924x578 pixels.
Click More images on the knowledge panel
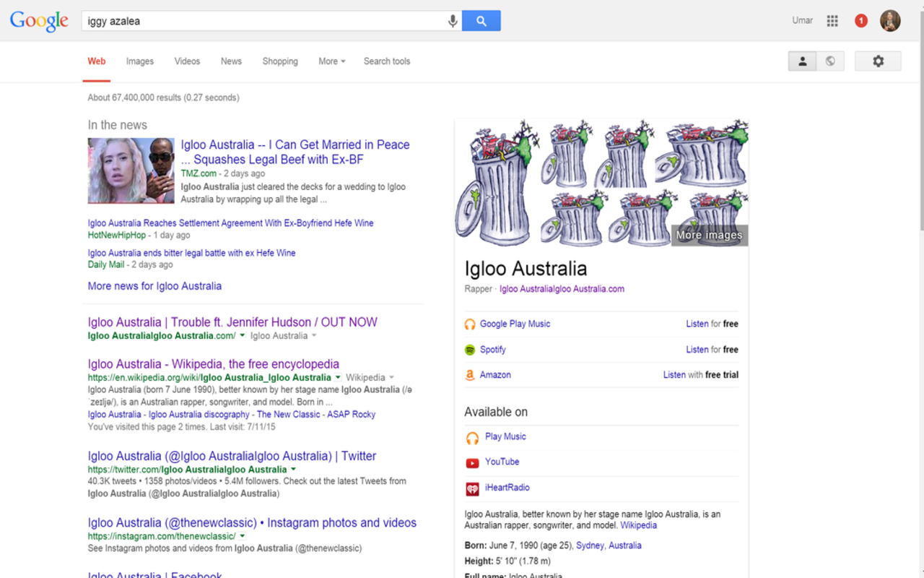(x=709, y=236)
